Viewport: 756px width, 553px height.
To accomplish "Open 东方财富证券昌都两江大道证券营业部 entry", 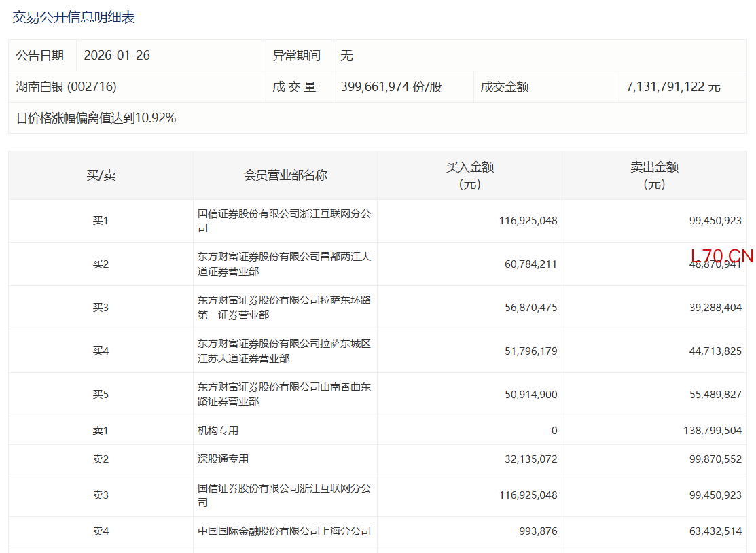I will click(x=284, y=264).
